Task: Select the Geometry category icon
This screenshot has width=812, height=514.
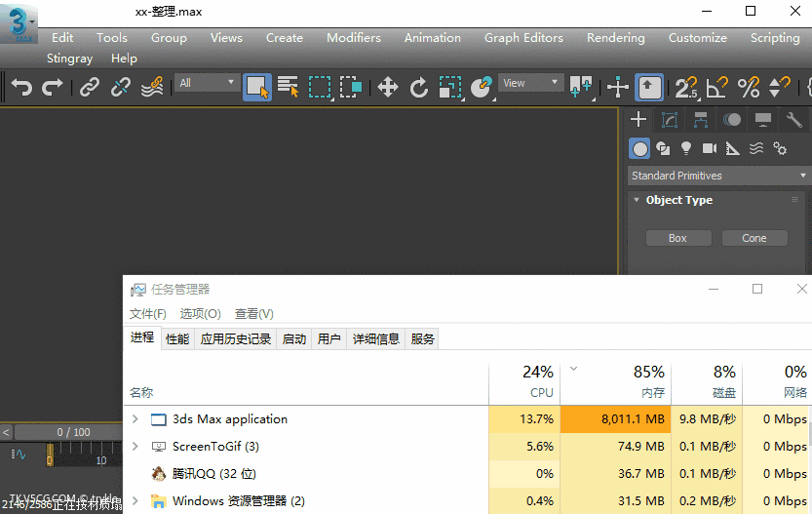Action: coord(639,148)
